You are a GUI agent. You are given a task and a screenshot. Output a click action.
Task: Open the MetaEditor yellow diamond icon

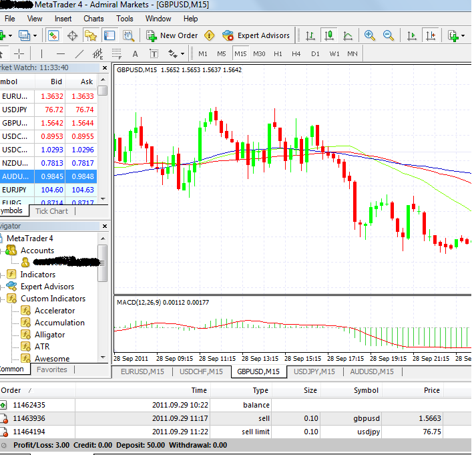point(209,35)
